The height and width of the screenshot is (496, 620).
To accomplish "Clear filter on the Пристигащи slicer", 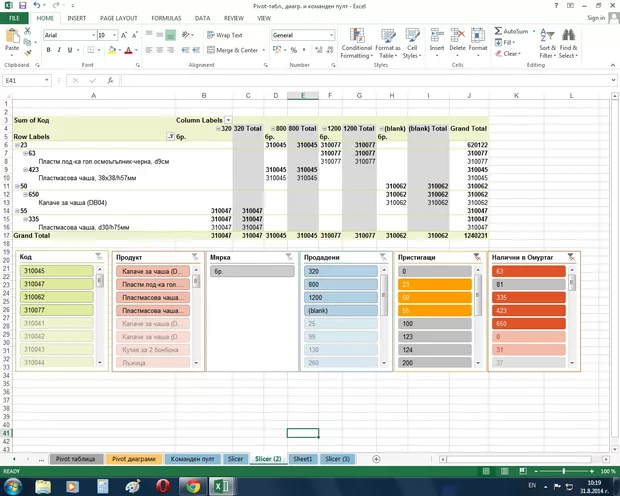I will coord(476,257).
